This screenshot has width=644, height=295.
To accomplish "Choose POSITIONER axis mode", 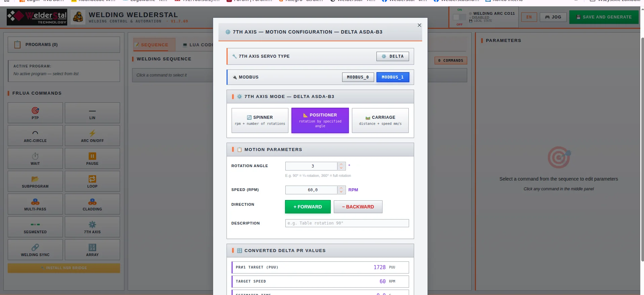I will coord(320,120).
